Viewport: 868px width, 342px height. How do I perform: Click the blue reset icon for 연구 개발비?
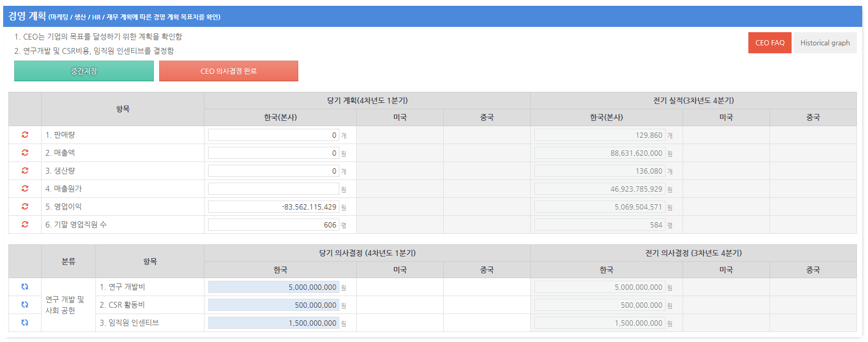(25, 287)
